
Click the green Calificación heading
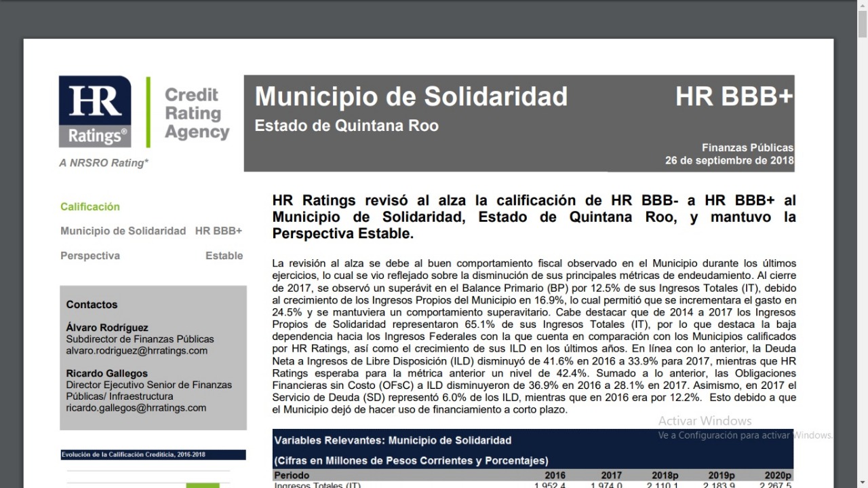click(90, 207)
